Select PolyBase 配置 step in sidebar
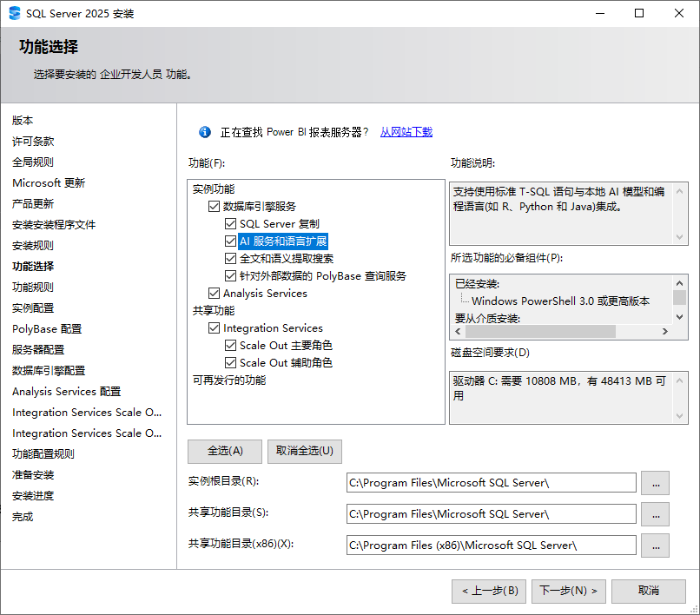The image size is (700, 615). [47, 329]
